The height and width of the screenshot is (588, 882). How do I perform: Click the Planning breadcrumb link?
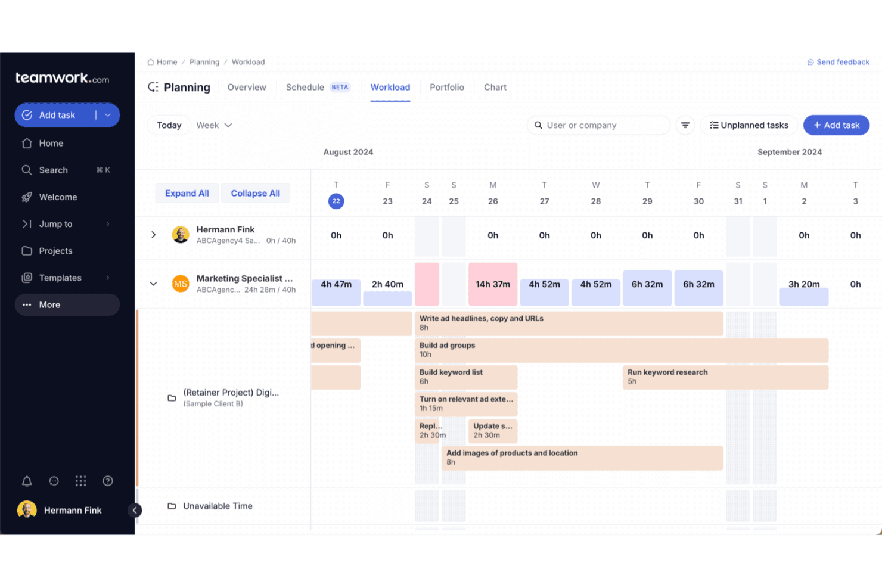pos(204,62)
